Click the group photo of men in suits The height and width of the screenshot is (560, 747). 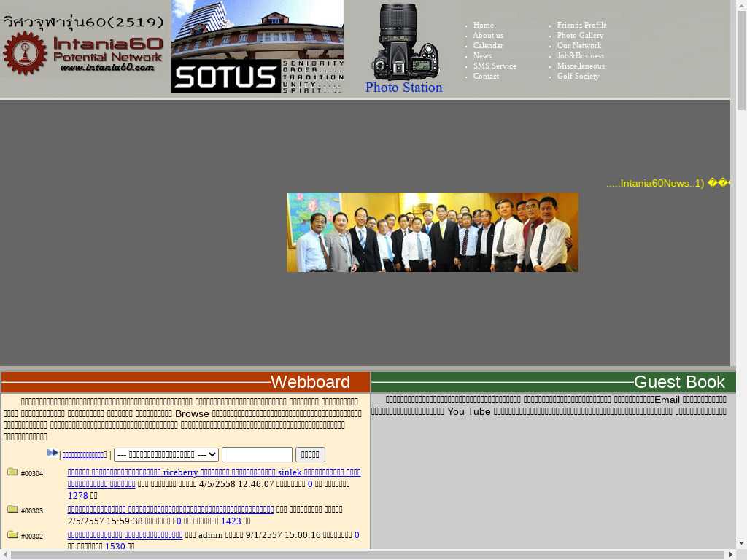coord(433,233)
